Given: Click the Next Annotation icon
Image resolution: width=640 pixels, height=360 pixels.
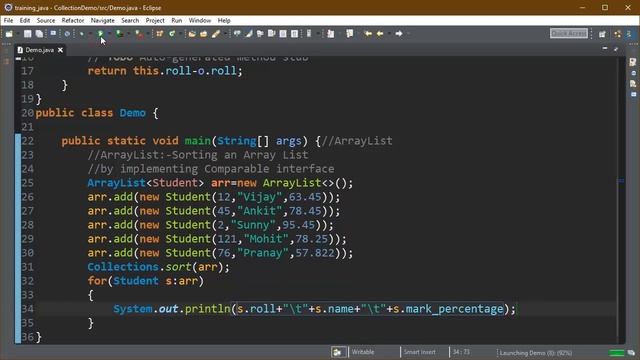Looking at the screenshot, I should 331,34.
